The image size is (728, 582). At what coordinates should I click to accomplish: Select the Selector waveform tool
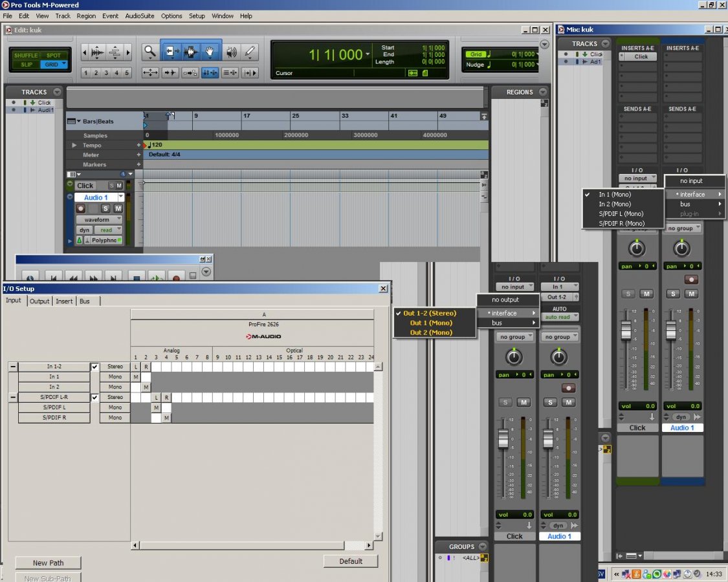point(190,52)
